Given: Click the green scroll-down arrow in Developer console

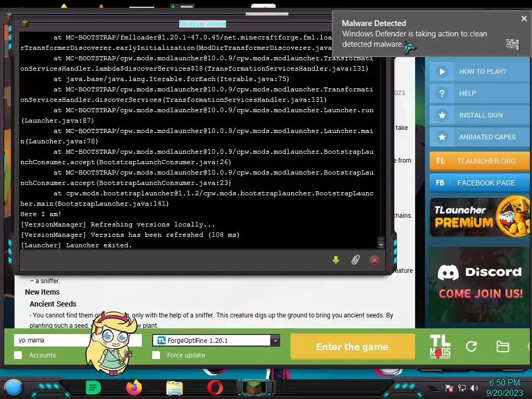Looking at the screenshot, I should (x=336, y=260).
